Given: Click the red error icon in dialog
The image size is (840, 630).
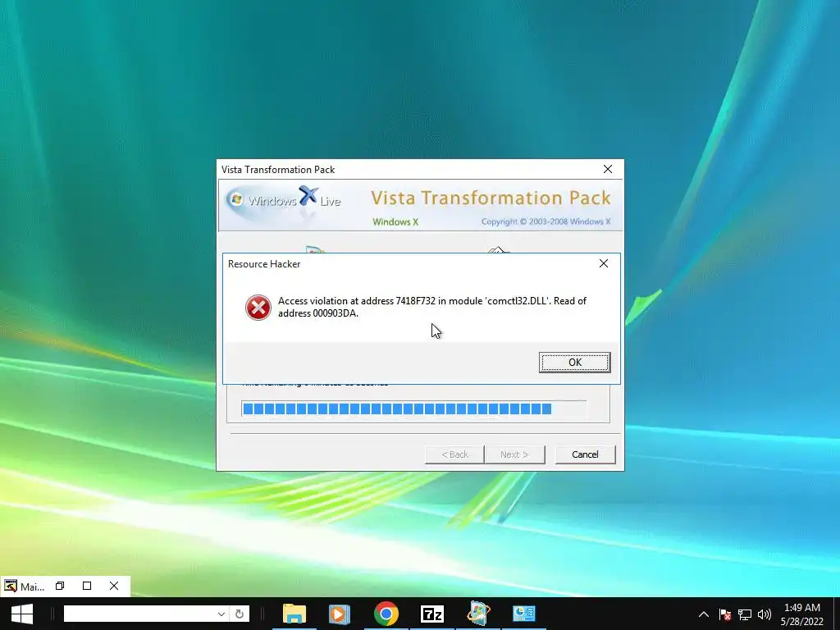Looking at the screenshot, I should [258, 308].
